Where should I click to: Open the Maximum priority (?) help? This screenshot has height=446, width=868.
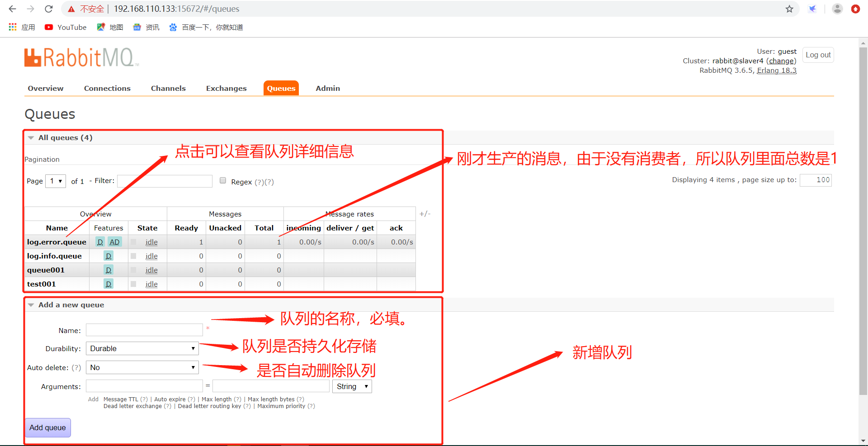point(311,406)
